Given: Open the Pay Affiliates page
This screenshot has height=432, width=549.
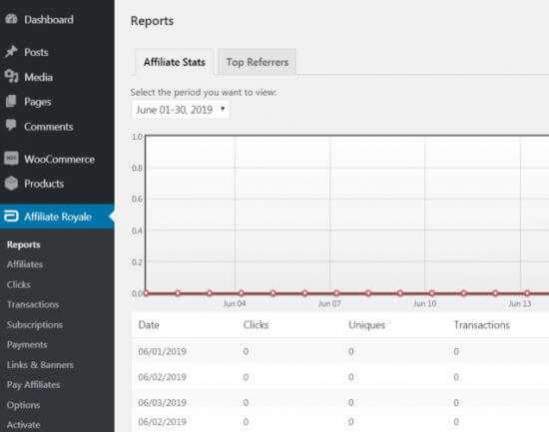Looking at the screenshot, I should 33,385.
